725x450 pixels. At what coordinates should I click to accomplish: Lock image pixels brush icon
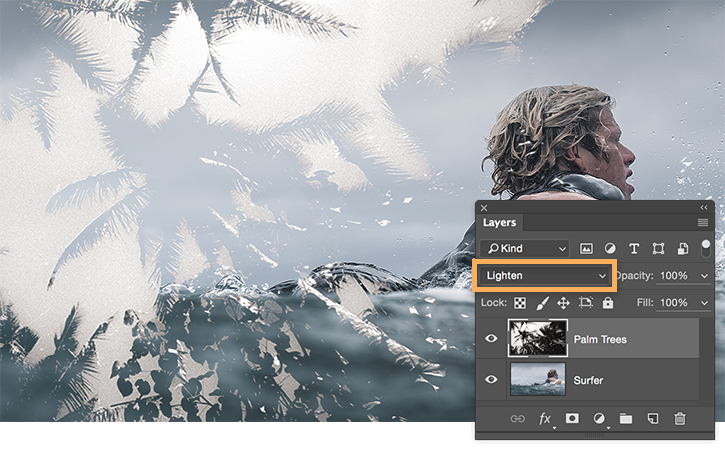542,303
